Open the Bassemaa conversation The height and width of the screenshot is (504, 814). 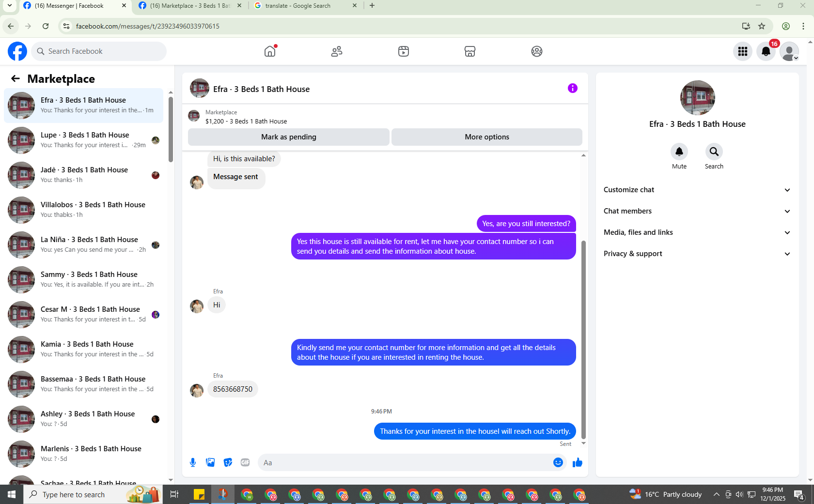pos(84,384)
